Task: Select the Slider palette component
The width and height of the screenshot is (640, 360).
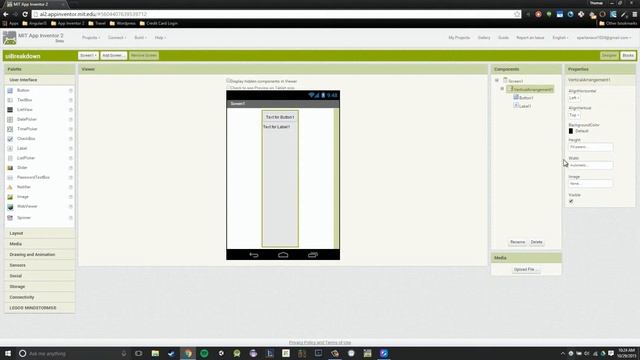Action: point(22,168)
